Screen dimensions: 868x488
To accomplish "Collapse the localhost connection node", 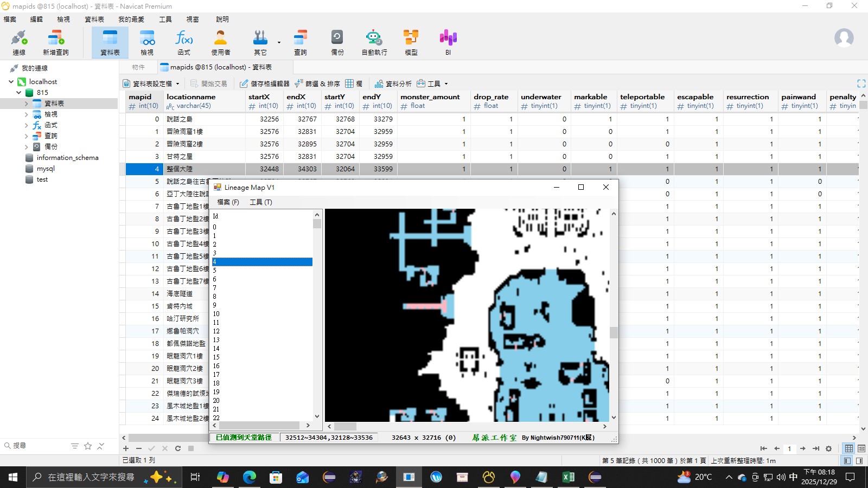I will 11,82.
